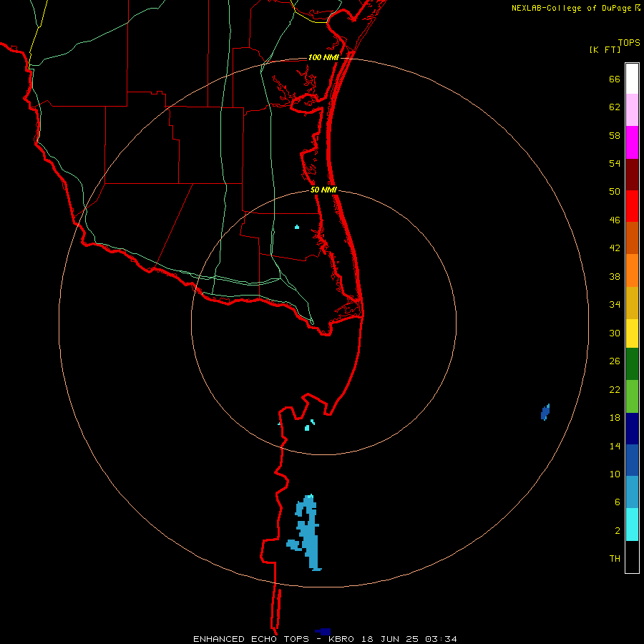
Task: Click the light blue 6 kft legend swatch
Action: pyautogui.click(x=632, y=492)
